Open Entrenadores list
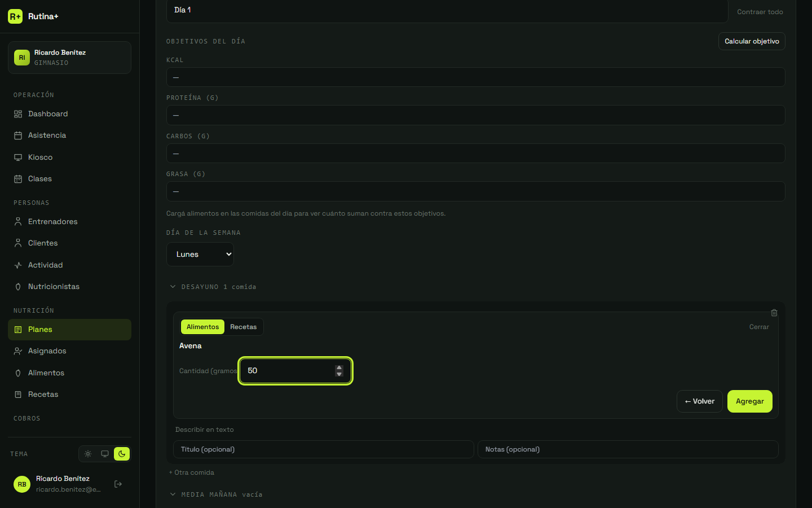 69,222
